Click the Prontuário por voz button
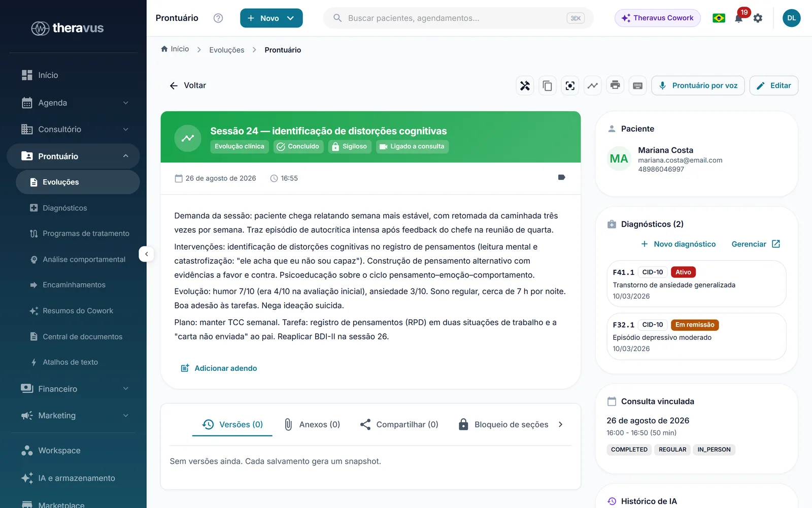812x508 pixels. tap(698, 85)
